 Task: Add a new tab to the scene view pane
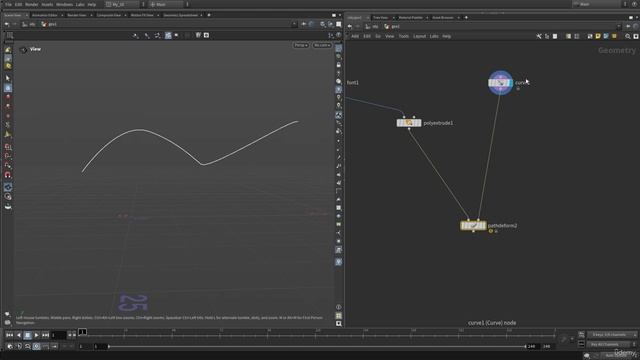coord(209,15)
